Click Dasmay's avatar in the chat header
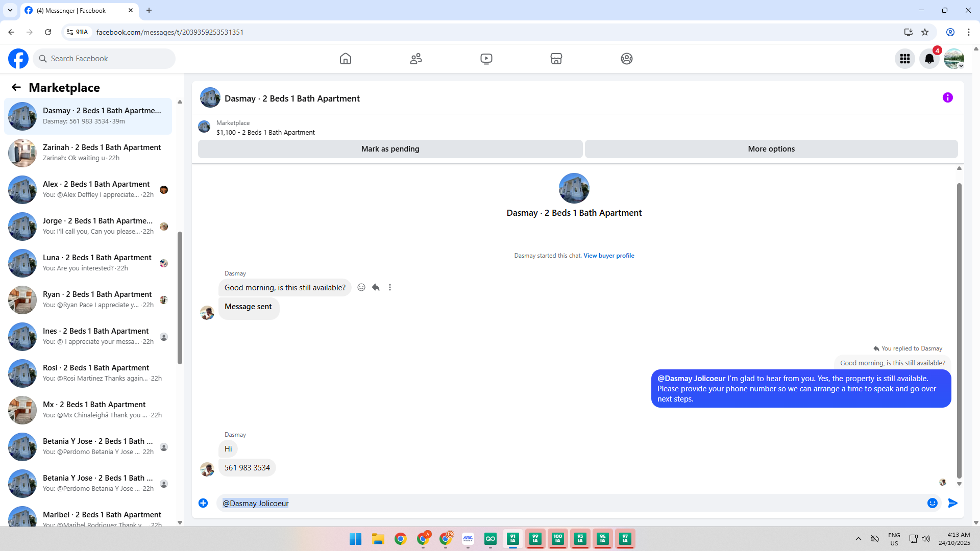The image size is (980, 551). (x=210, y=98)
